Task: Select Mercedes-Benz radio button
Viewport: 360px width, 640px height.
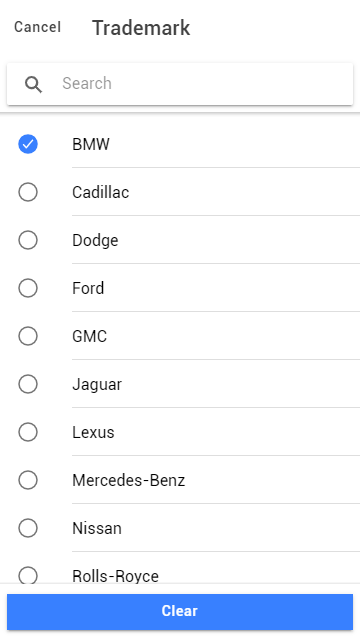Action: pos(28,480)
